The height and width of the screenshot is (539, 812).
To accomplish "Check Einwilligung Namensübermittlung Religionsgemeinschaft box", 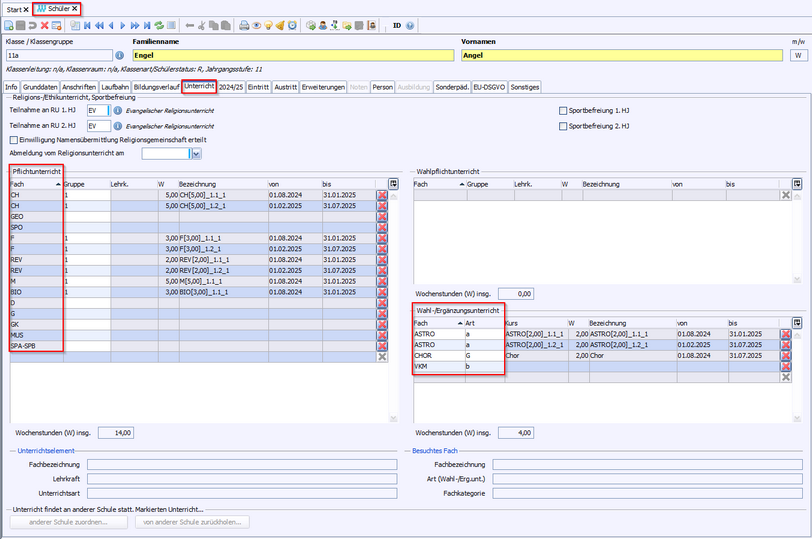I will (x=13, y=140).
